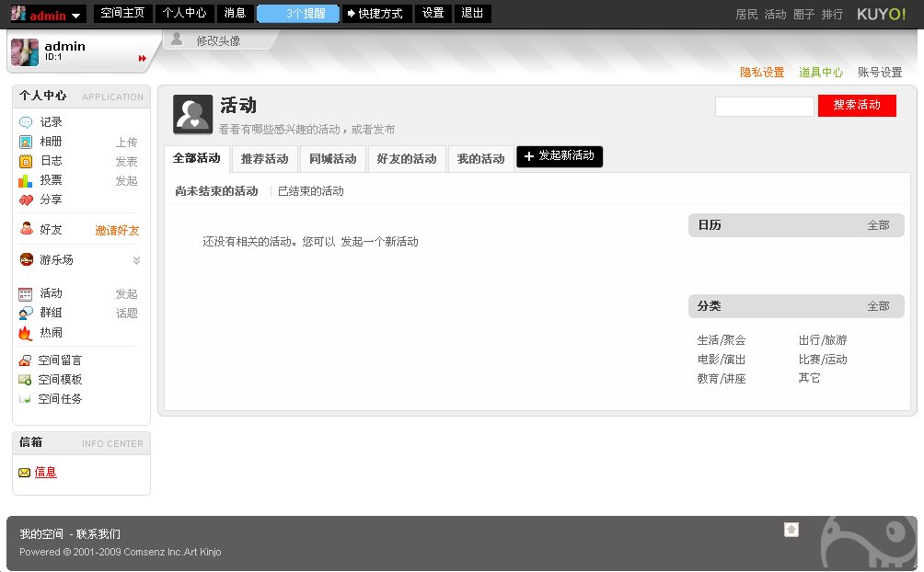Image resolution: width=924 pixels, height=572 pixels.
Task: Click the 好友 person icon
Action: pyautogui.click(x=26, y=229)
